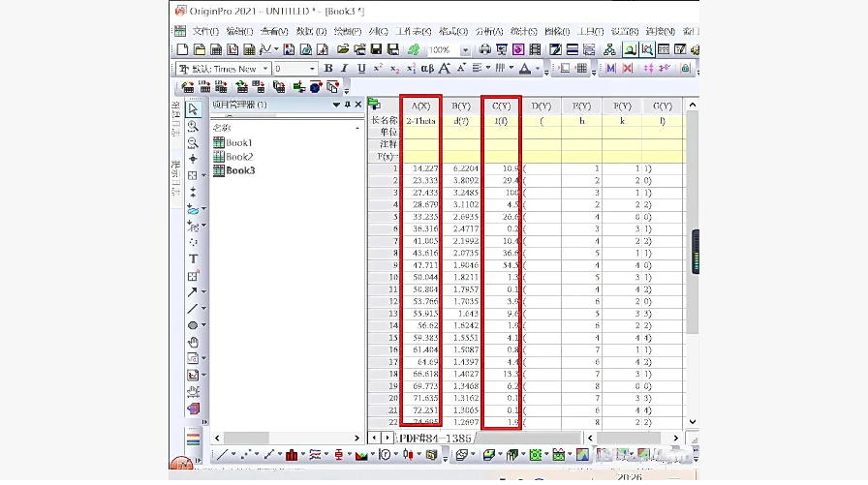This screenshot has height=485, width=868.
Task: Click the Superscript button
Action: pos(378,69)
